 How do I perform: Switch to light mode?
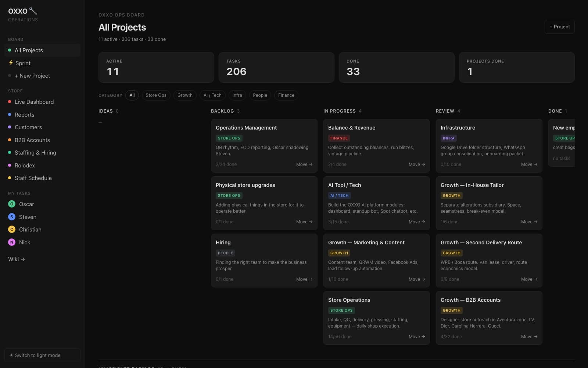pyautogui.click(x=42, y=355)
